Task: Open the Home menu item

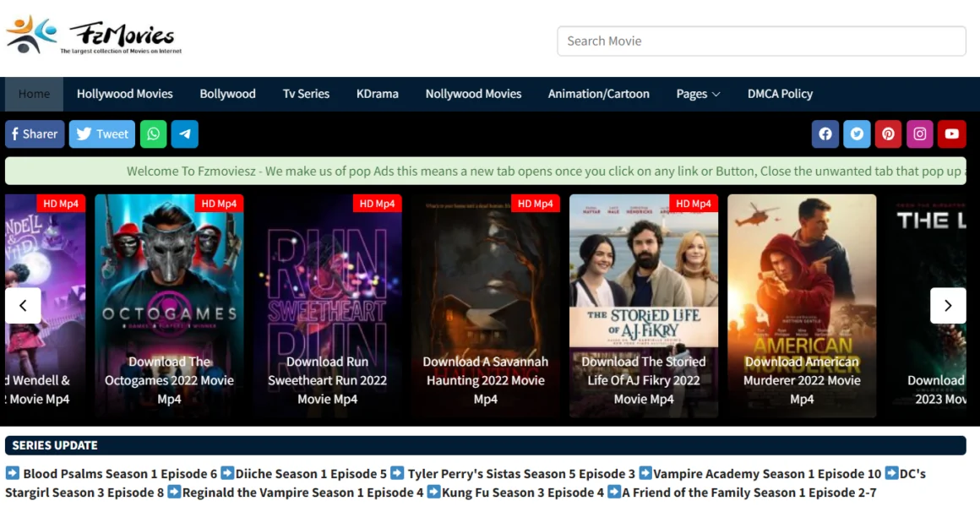Action: [34, 94]
